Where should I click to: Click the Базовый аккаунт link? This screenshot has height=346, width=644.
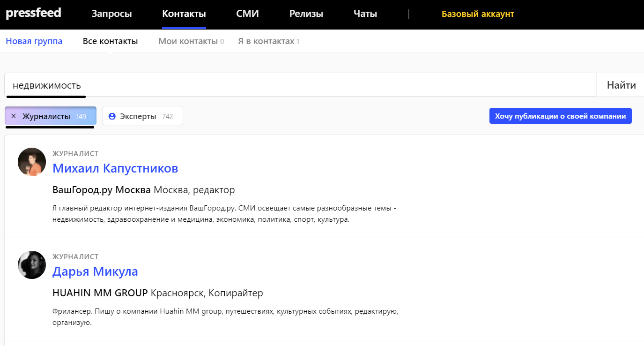(x=478, y=14)
